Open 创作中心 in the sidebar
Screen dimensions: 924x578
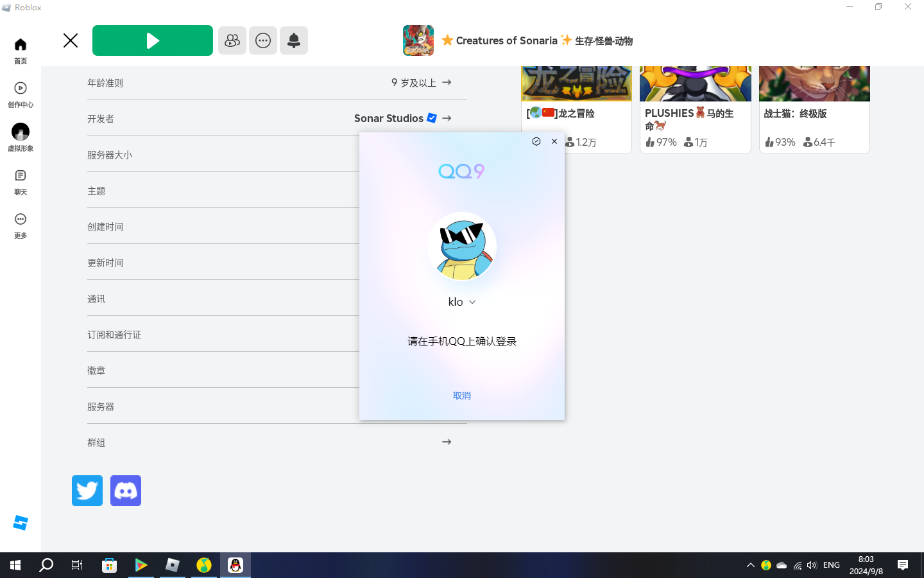tap(21, 94)
